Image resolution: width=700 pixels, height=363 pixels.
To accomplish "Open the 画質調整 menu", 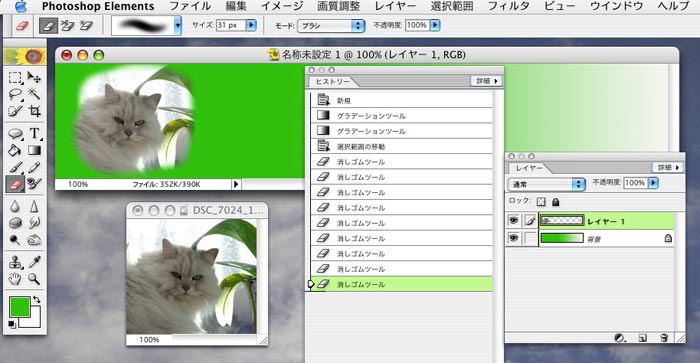I will click(338, 6).
